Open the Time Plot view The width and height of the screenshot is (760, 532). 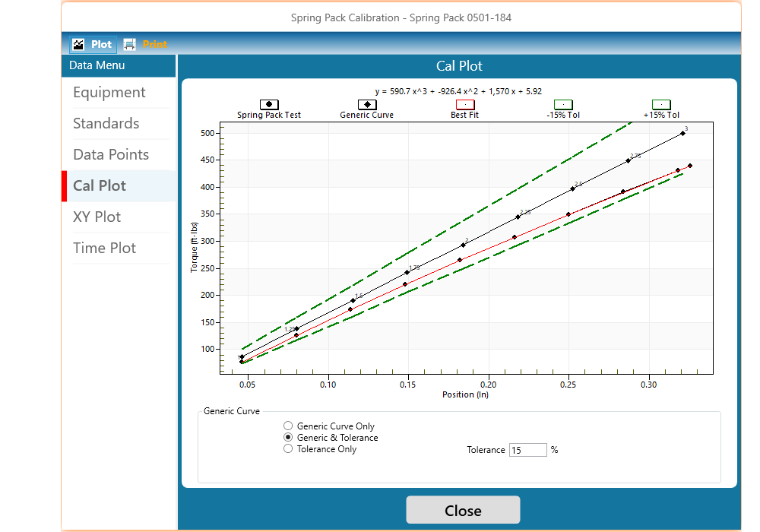click(105, 249)
